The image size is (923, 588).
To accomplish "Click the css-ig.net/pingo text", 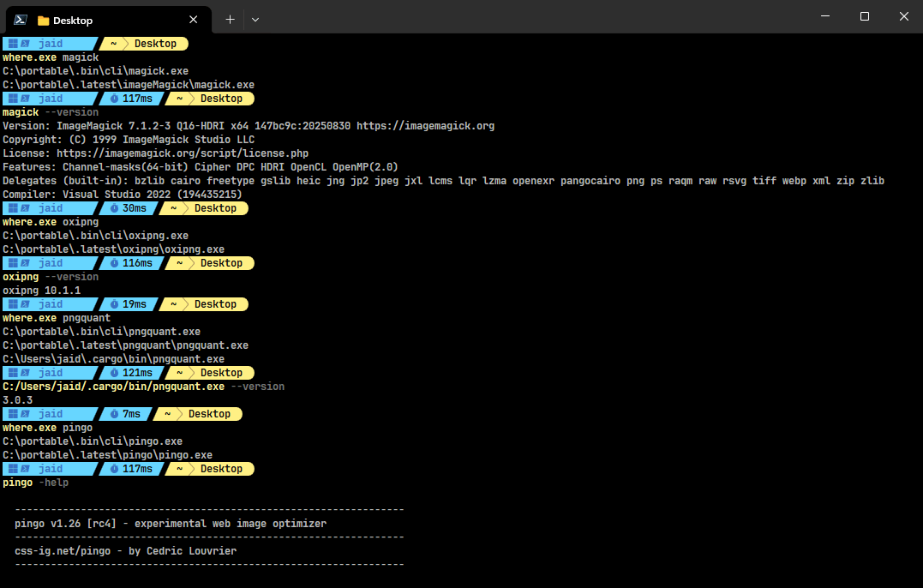I will tap(63, 551).
